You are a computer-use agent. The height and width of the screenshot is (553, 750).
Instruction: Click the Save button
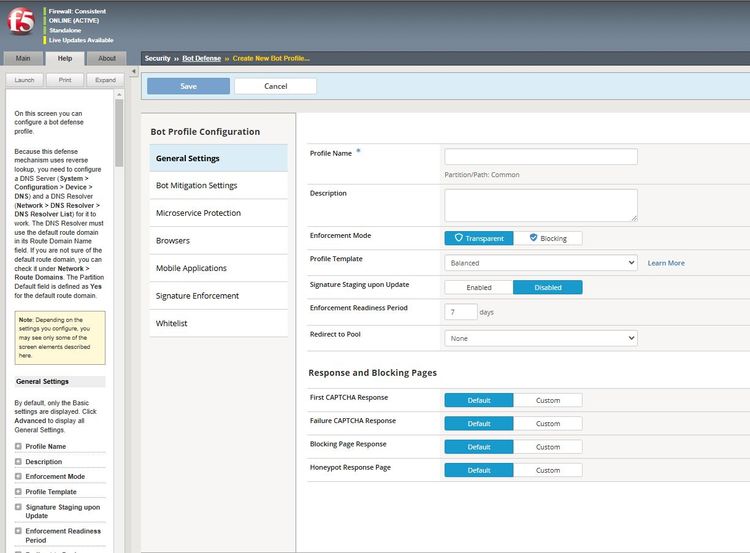click(188, 86)
